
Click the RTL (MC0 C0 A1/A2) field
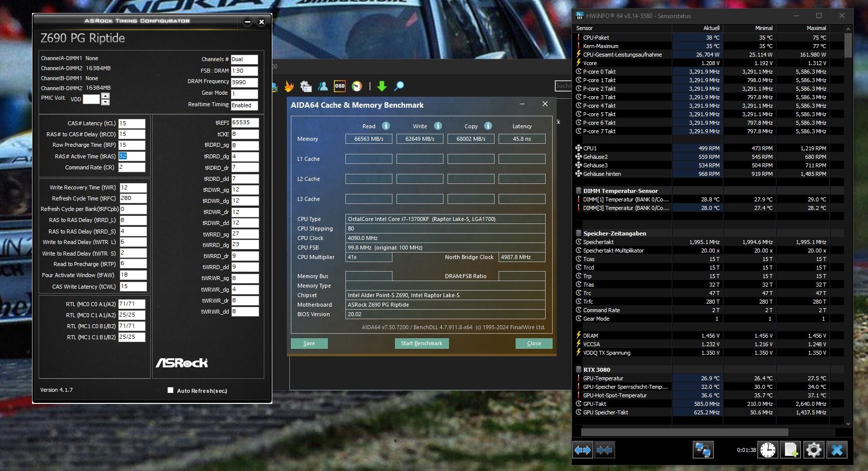click(132, 304)
